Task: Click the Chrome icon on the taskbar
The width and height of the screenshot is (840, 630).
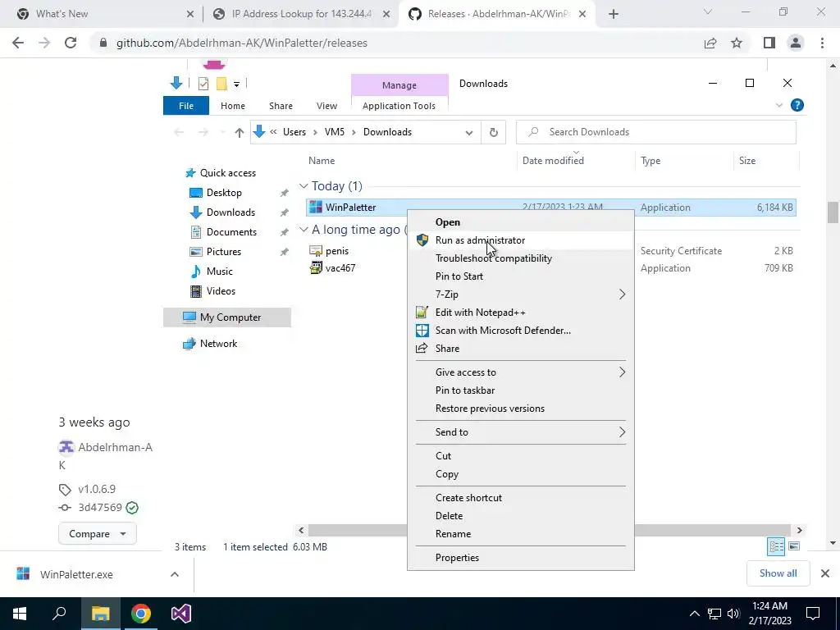Action: (141, 614)
